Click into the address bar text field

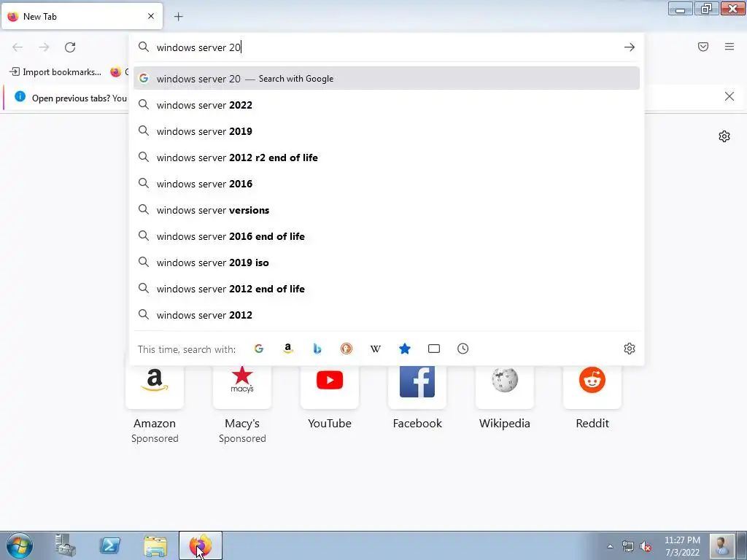[x=386, y=47]
